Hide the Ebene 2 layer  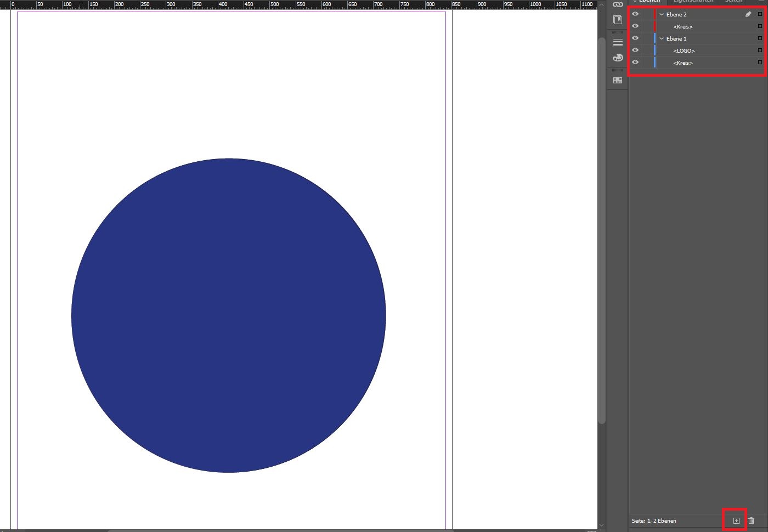[635, 14]
